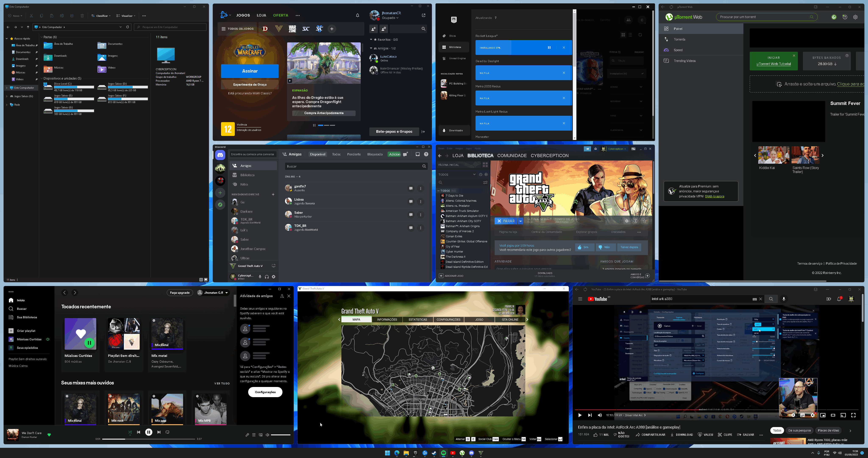The height and width of the screenshot is (458, 868).
Task: Open Battle.net status Ocupado dropdown
Action: tap(390, 18)
